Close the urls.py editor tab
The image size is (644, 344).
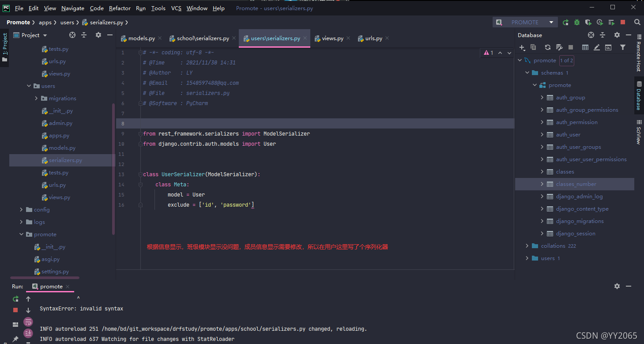tap(387, 38)
